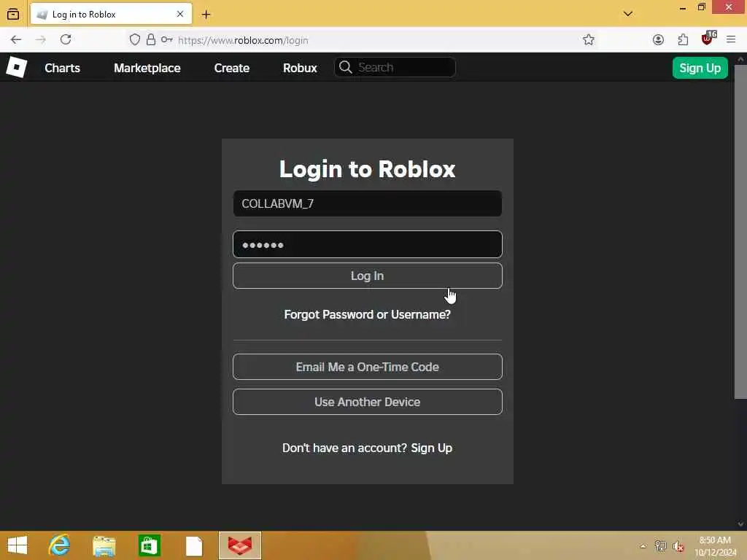Open the Charts menu item

click(63, 68)
